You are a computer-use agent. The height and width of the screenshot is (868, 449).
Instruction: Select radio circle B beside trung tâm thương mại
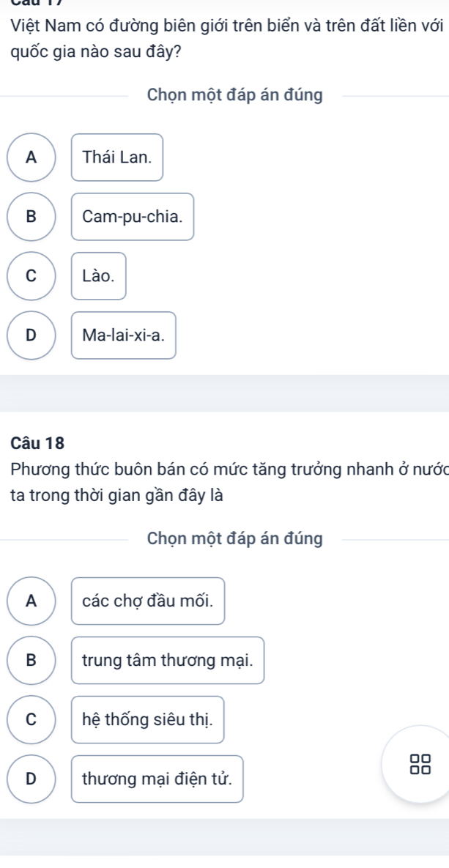tap(31, 660)
